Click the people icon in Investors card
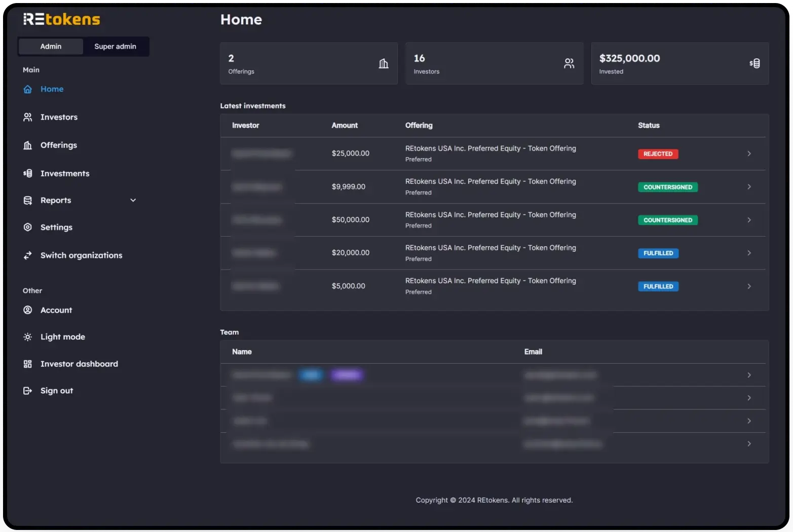Screen dimensions: 793x532 569,63
